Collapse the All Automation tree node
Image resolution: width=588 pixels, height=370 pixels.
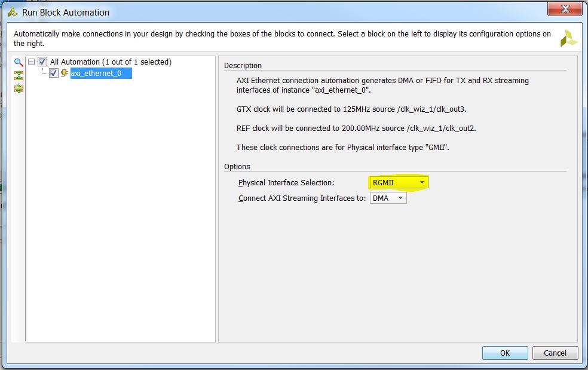[32, 62]
